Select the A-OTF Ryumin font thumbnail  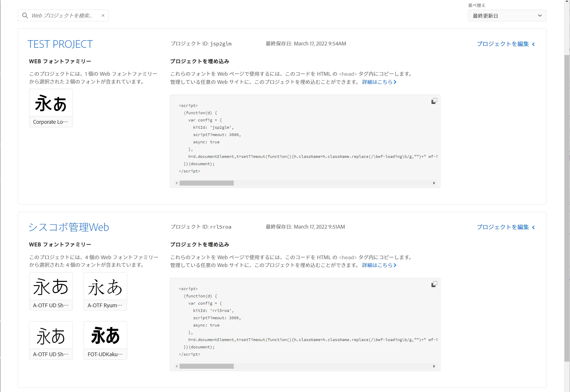[105, 291]
